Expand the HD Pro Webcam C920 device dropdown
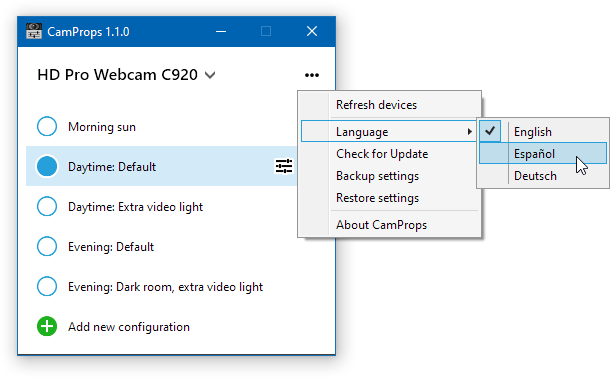The image size is (610, 378). 210,75
